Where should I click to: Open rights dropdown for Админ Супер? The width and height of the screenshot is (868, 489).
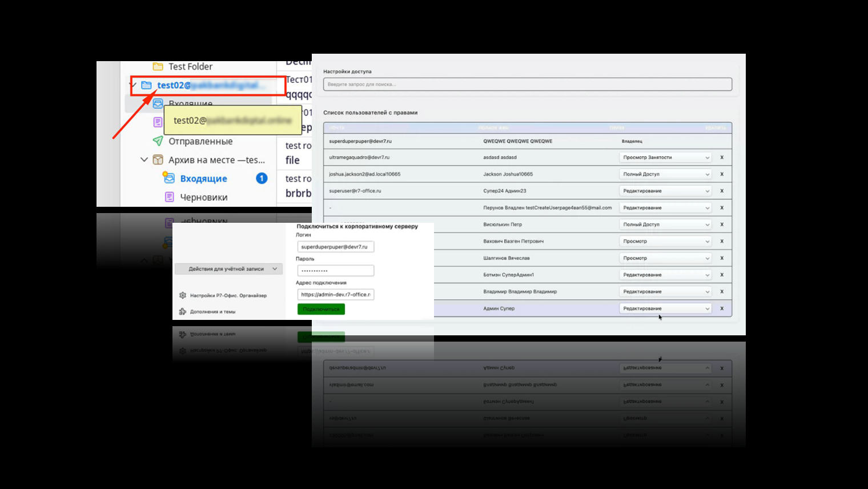point(665,308)
